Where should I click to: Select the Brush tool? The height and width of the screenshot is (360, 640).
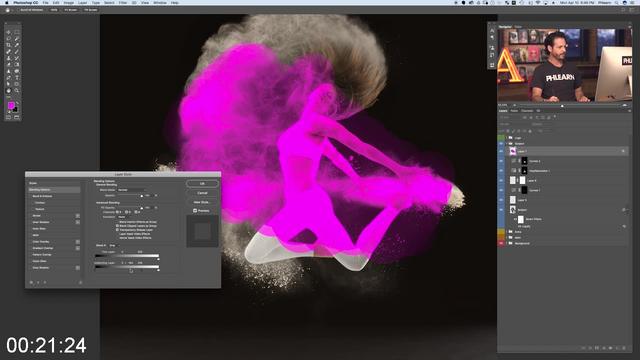[x=17, y=52]
